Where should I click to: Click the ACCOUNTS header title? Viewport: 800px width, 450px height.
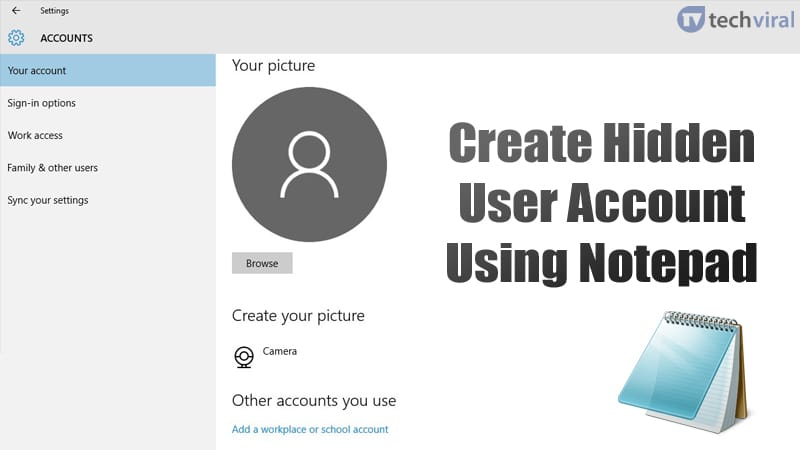[66, 38]
